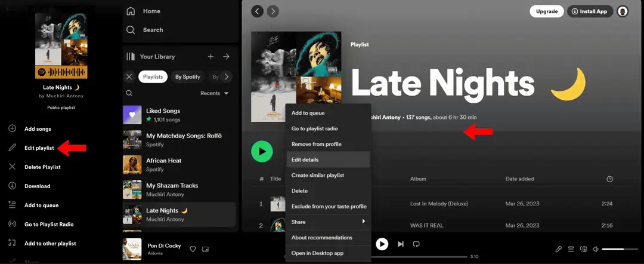
Task: Open My Shazam Tracks playlist
Action: [x=179, y=189]
